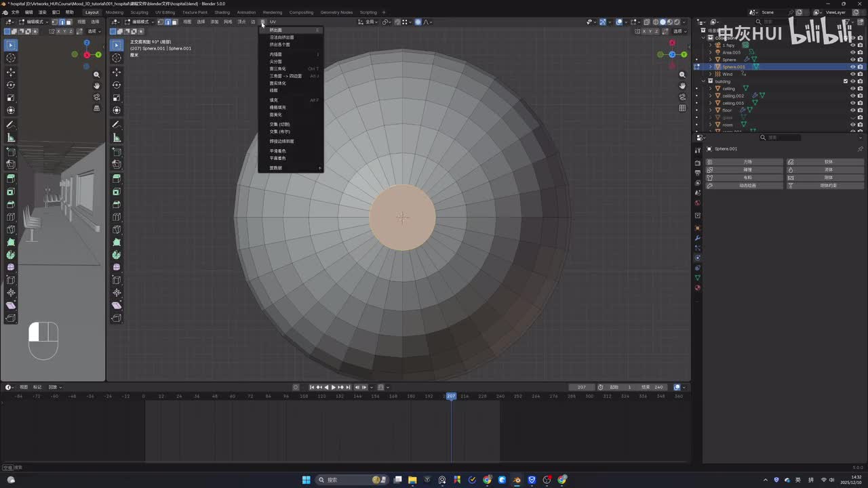Click the 布料 cloth physics button
Screen dimensions: 868x488
747,178
